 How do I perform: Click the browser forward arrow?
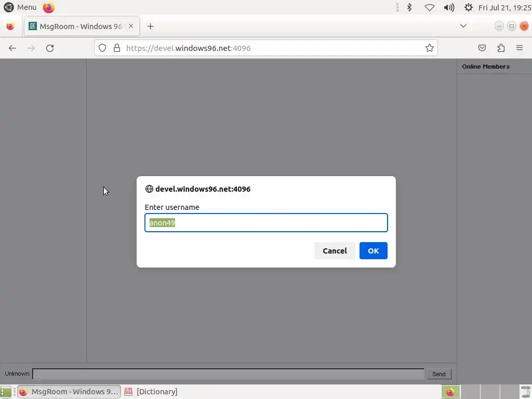[x=31, y=48]
